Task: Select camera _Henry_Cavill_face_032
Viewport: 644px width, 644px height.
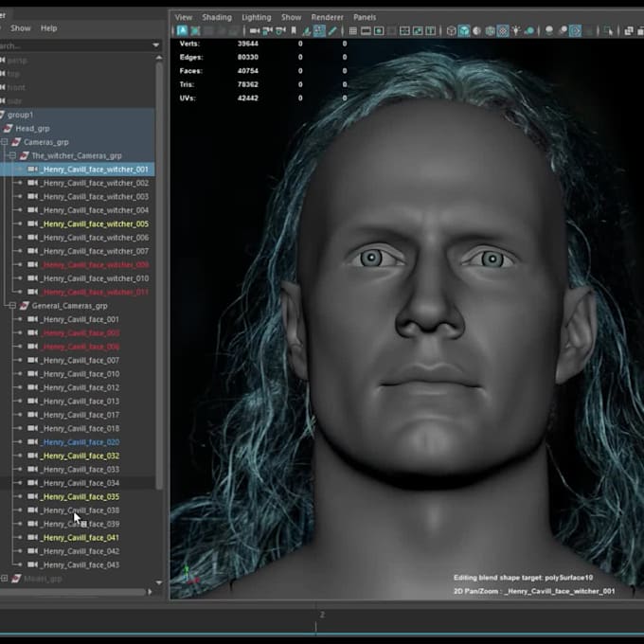Action: pyautogui.click(x=80, y=456)
